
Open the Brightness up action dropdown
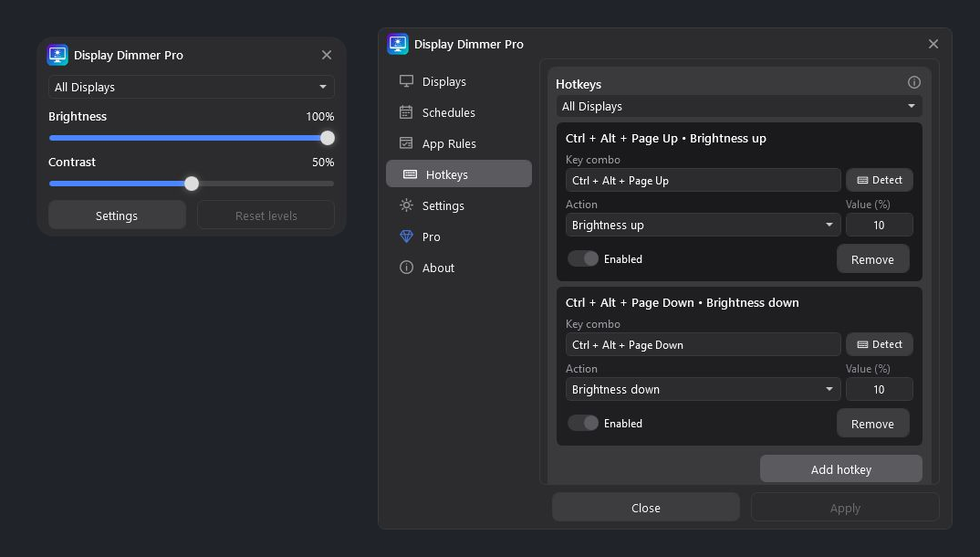tap(704, 225)
